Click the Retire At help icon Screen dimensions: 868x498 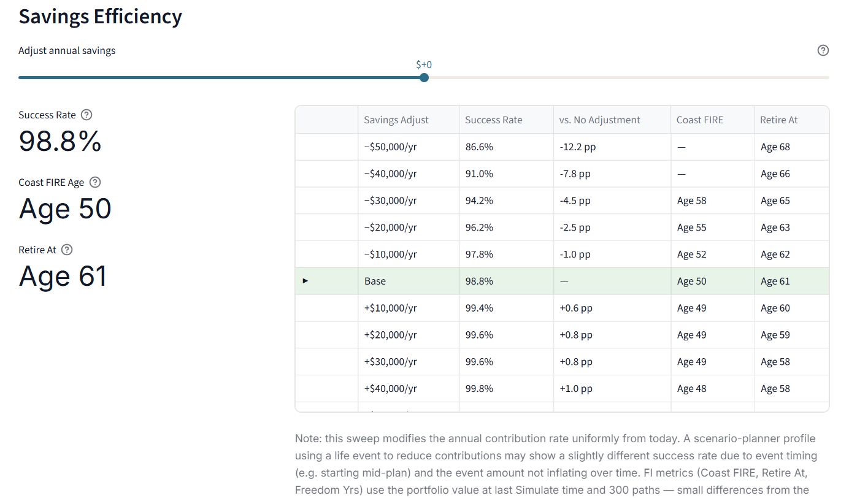click(66, 250)
